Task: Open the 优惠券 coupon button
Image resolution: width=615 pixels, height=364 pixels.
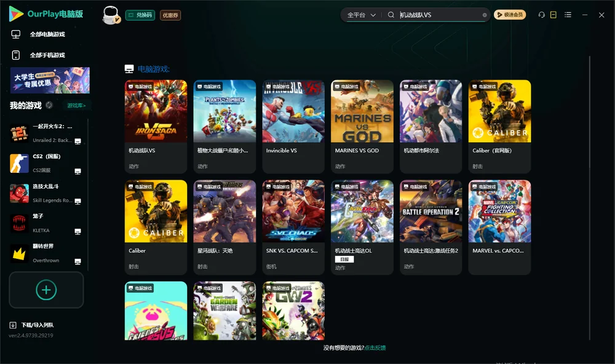Action: [170, 15]
